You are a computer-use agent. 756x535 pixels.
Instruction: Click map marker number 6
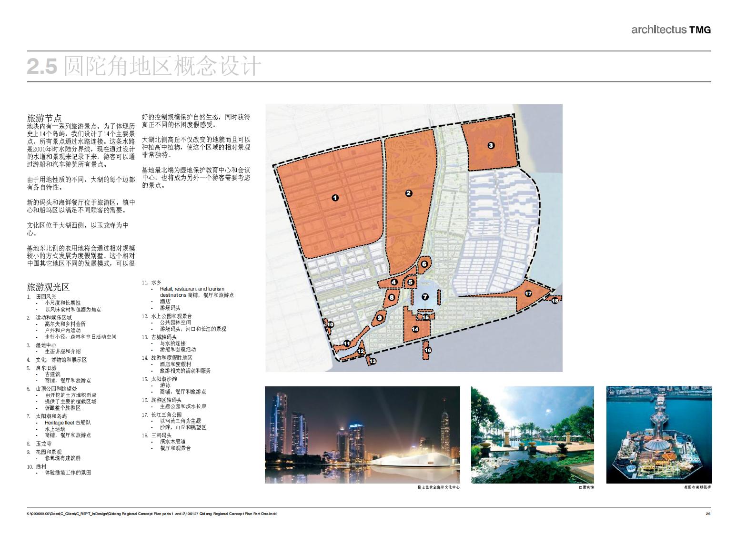coord(424,264)
